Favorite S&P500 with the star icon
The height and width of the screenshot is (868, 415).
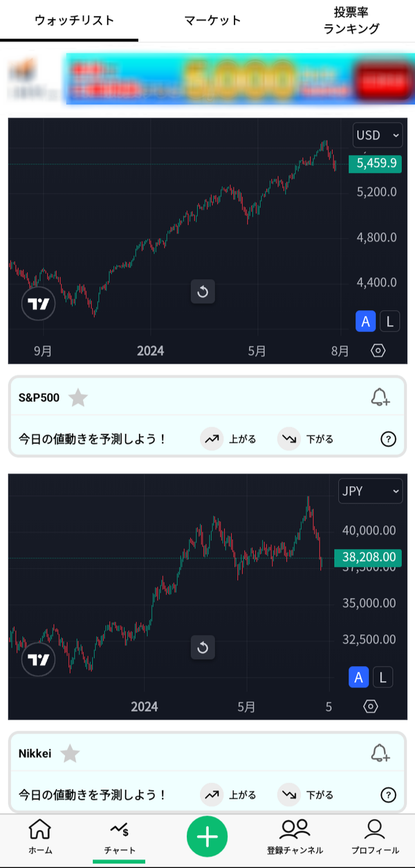tap(78, 398)
